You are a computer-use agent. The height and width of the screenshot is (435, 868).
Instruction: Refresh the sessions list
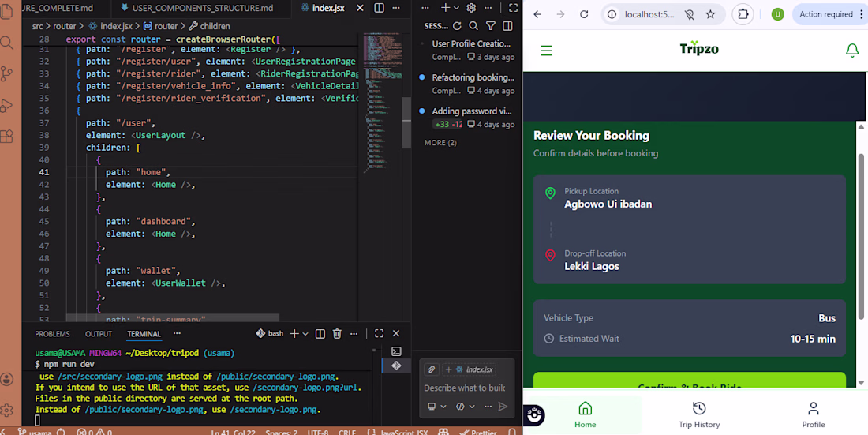coord(457,26)
